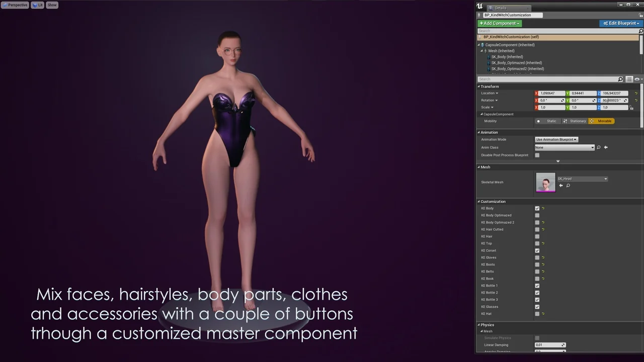Collapse the Customization section
Screen dimensions: 644x362
479,202
